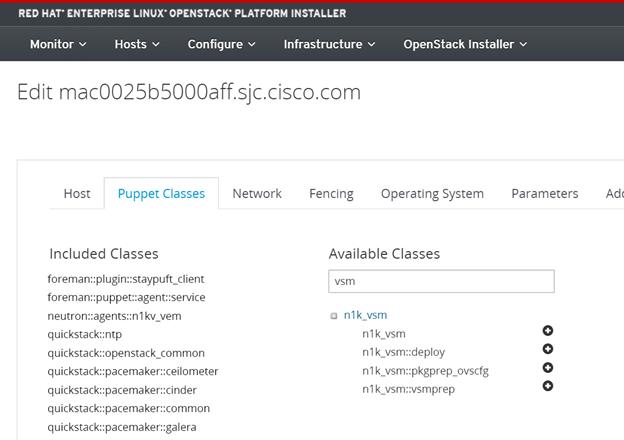The height and width of the screenshot is (440, 624).
Task: Remove foreman::puppet::agent::service included class
Action: coord(126,297)
